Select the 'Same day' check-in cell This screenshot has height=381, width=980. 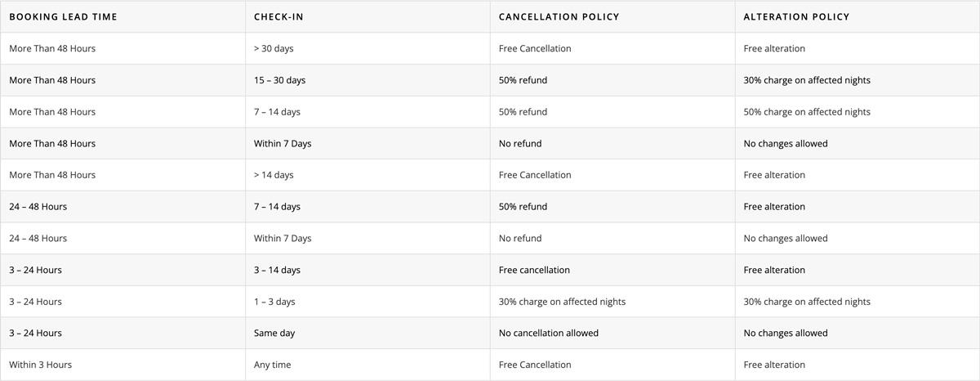coord(274,333)
